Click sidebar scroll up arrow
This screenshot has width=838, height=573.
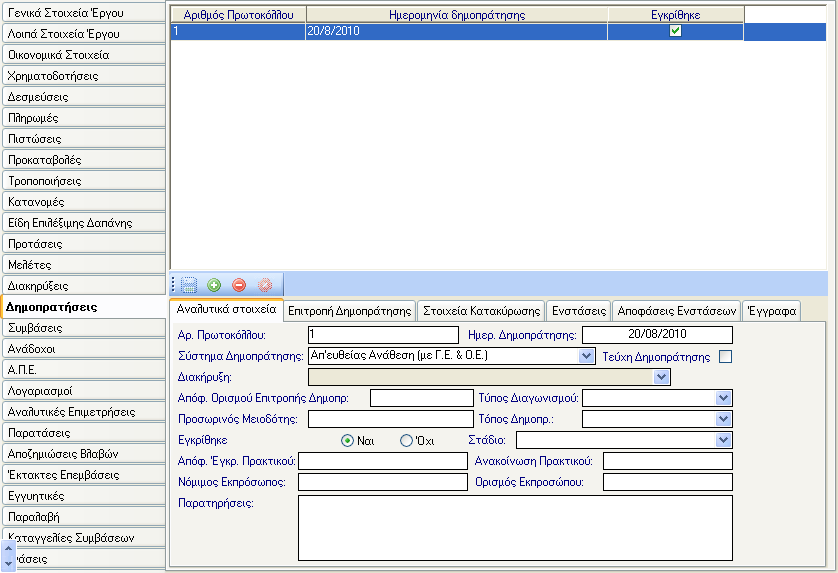pyautogui.click(x=8, y=548)
